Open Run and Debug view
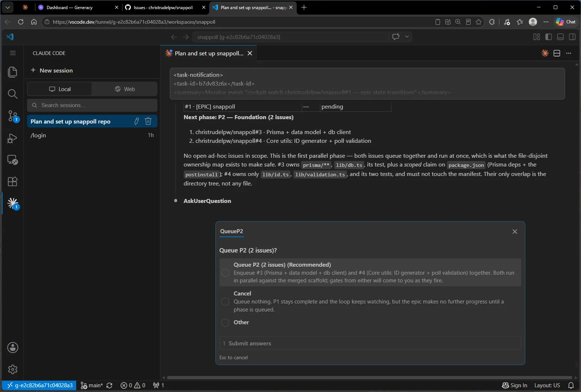Image resolution: width=581 pixels, height=392 pixels. coord(12,138)
